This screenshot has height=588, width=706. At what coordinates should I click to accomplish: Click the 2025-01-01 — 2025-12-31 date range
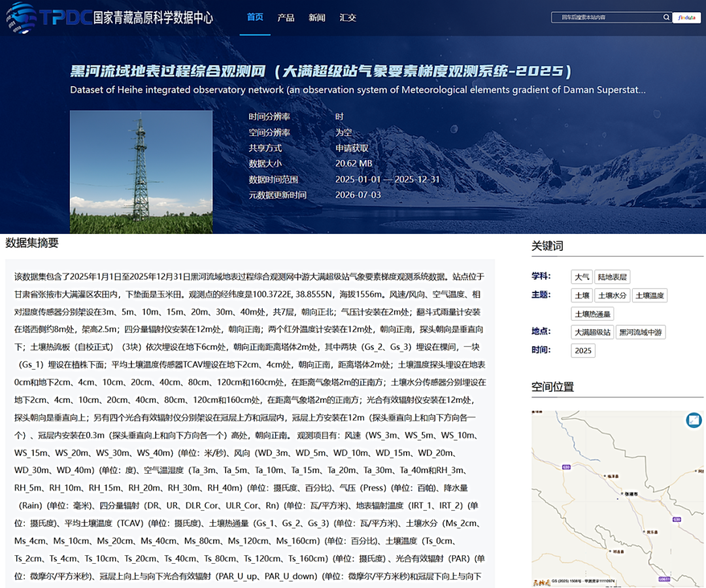pyautogui.click(x=387, y=179)
